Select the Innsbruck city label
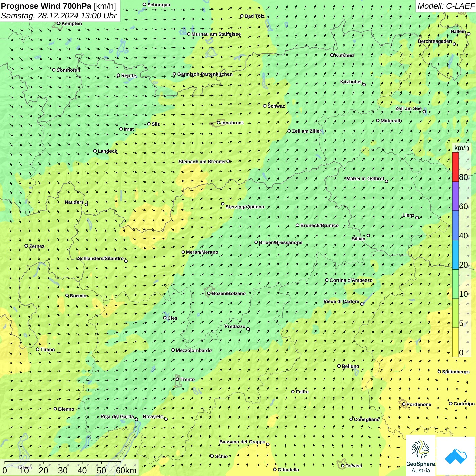The width and height of the screenshot is (476, 476). click(233, 123)
